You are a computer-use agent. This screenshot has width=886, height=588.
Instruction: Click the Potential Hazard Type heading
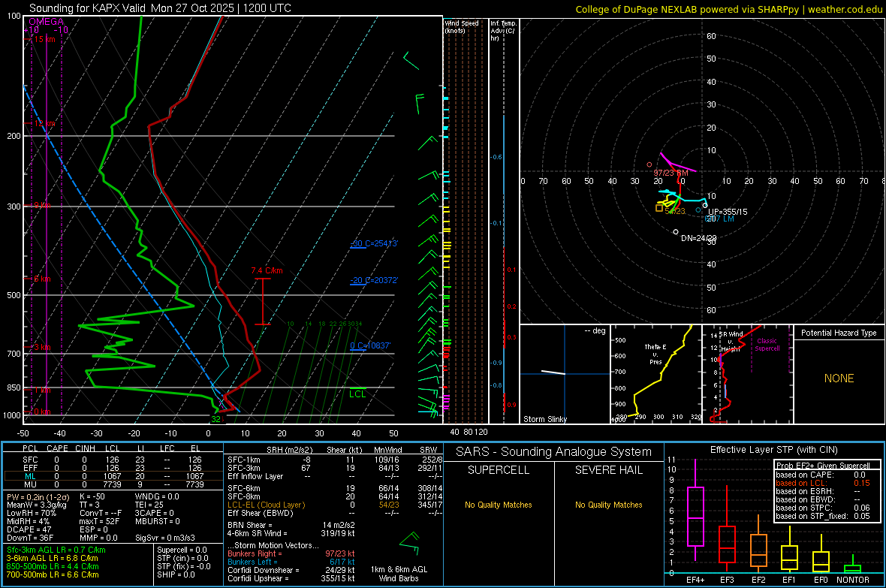coord(839,333)
